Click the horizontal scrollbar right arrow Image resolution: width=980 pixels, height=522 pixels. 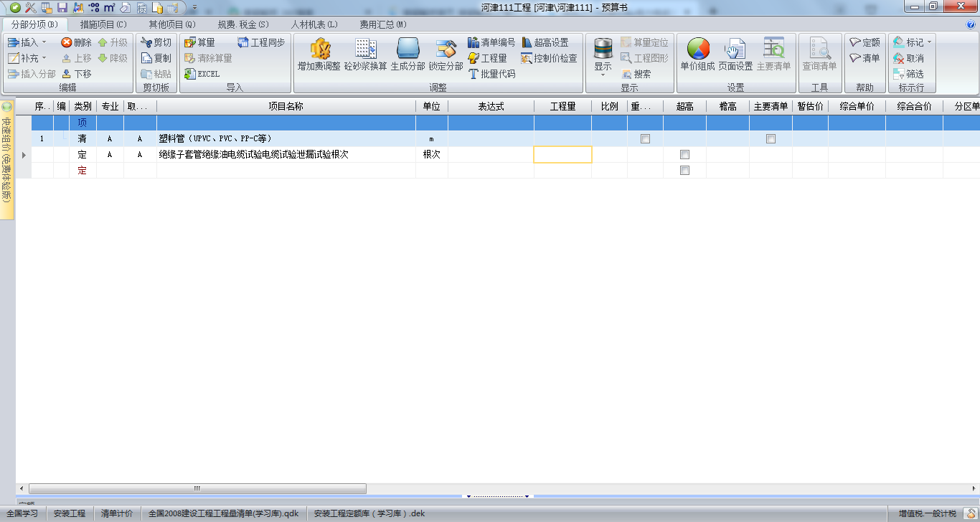[x=974, y=488]
